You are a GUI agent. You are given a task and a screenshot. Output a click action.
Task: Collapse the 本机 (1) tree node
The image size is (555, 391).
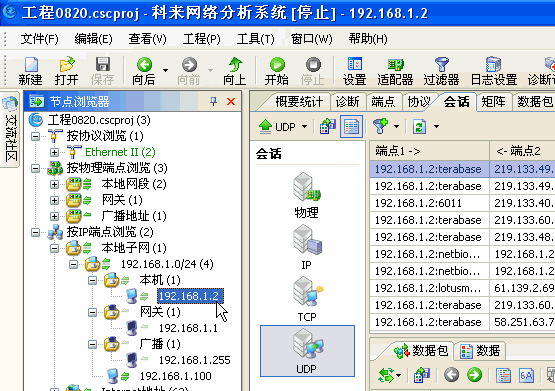click(x=92, y=280)
